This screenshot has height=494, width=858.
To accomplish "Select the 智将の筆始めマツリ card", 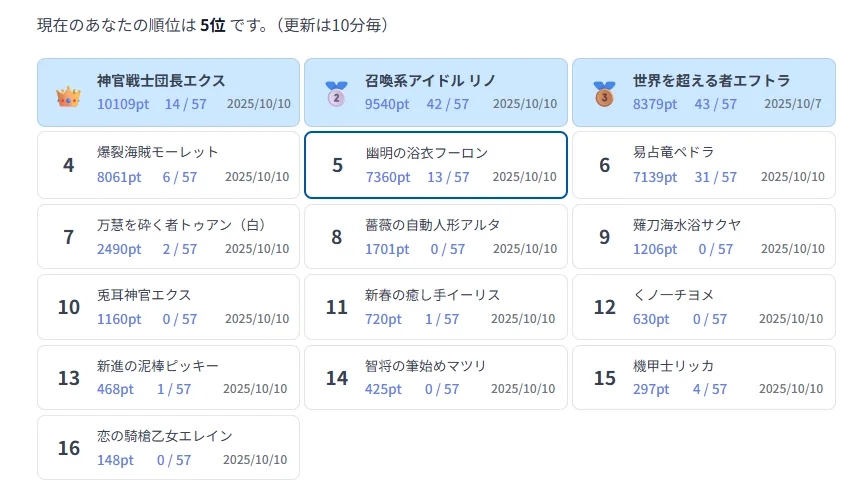I will pos(436,378).
